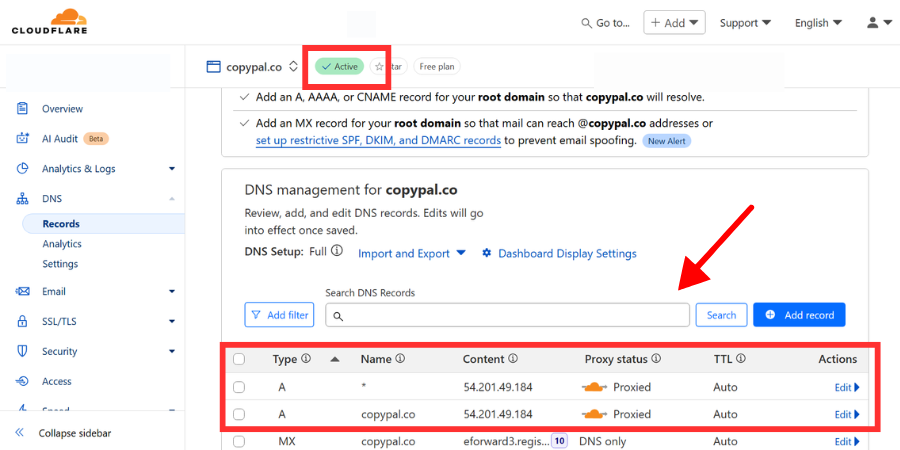Click Proxied cloud icon on * record
The image size is (900, 450).
tap(594, 387)
